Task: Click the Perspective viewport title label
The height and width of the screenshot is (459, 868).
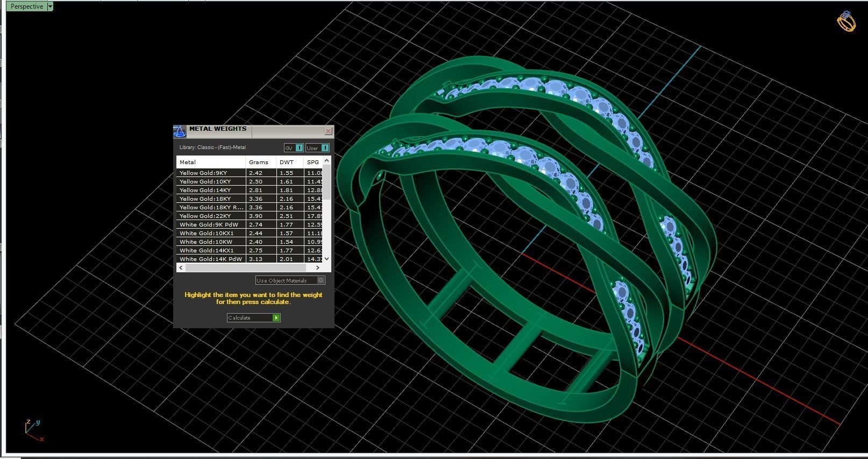Action: pyautogui.click(x=26, y=6)
